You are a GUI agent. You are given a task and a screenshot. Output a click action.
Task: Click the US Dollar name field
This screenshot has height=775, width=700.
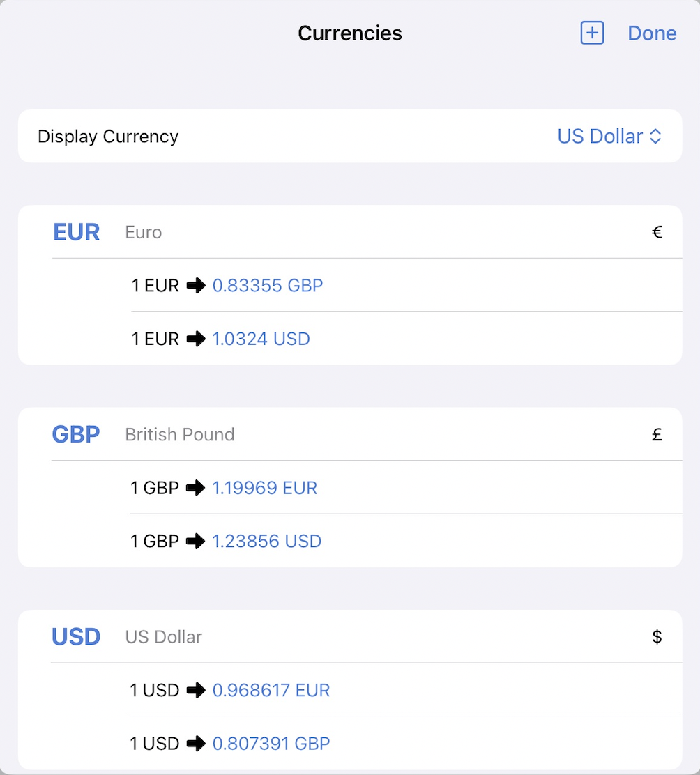[164, 637]
